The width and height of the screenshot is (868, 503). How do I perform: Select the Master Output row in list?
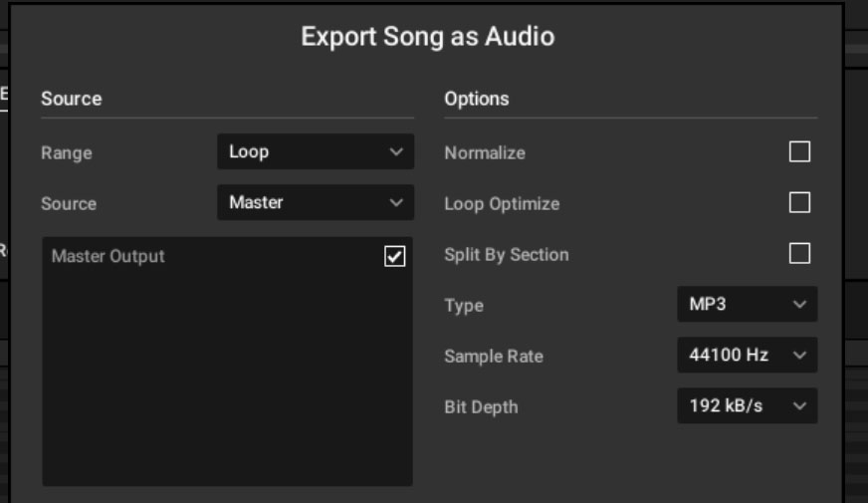point(228,256)
